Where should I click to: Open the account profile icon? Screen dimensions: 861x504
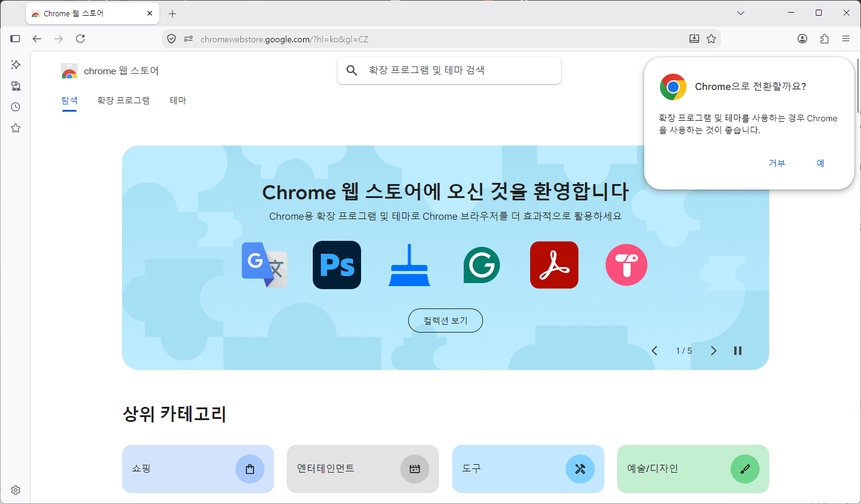point(802,39)
